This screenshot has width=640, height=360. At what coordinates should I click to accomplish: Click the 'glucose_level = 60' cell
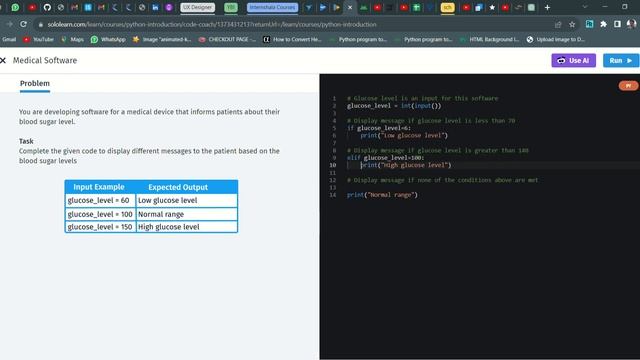pyautogui.click(x=100, y=200)
